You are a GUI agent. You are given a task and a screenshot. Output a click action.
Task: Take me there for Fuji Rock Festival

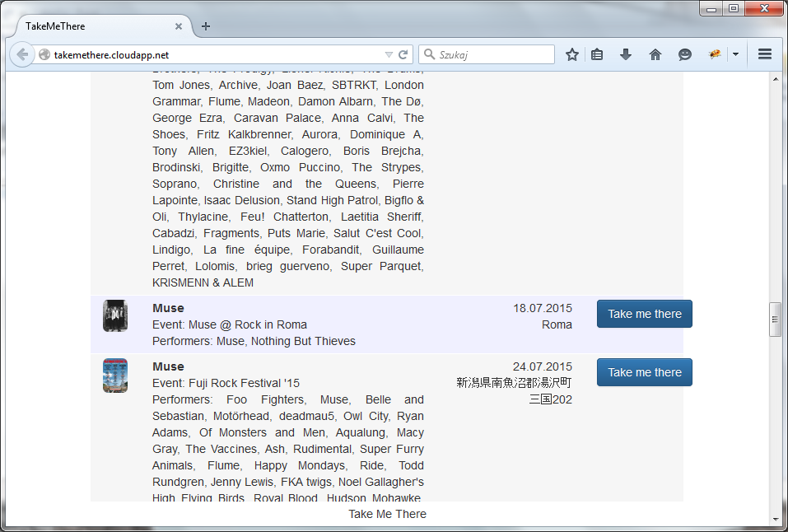[x=644, y=372]
